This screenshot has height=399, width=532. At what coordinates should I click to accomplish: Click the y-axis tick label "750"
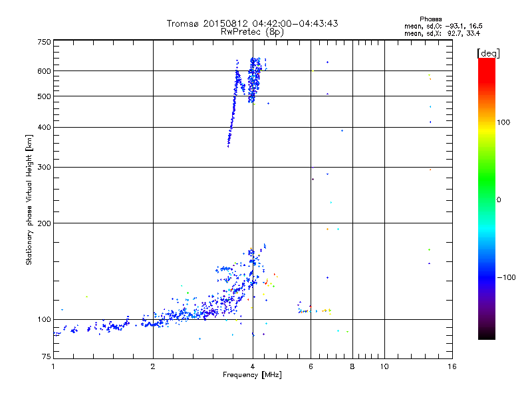(x=44, y=42)
